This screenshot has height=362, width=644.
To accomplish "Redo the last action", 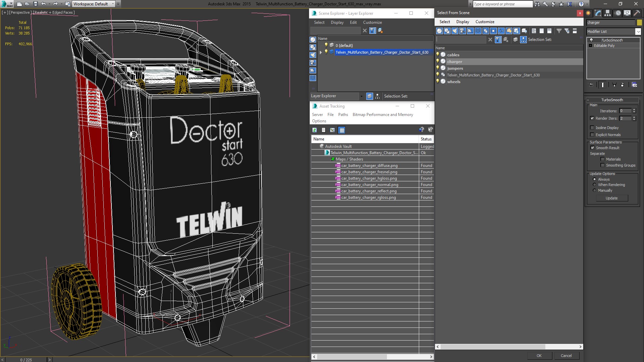I will click(x=55, y=4).
